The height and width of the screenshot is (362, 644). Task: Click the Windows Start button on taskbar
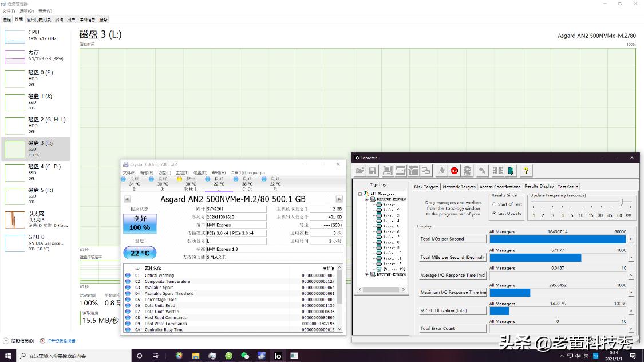point(7,356)
